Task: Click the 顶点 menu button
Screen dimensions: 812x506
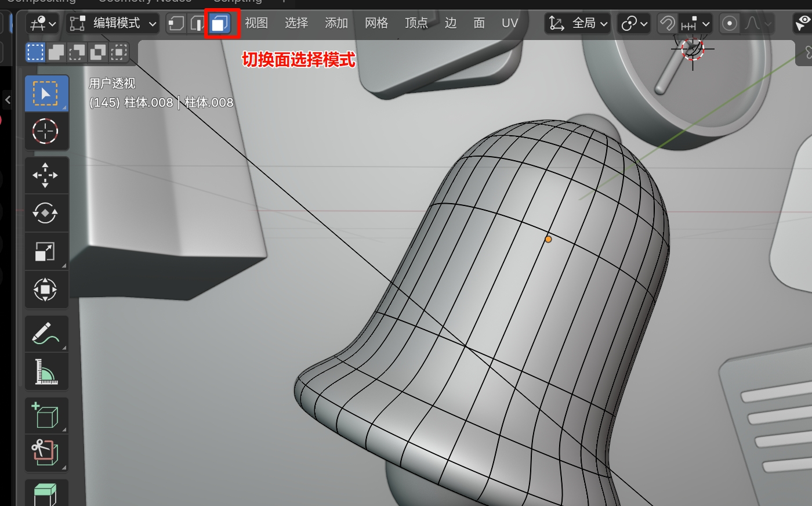Action: click(x=416, y=23)
